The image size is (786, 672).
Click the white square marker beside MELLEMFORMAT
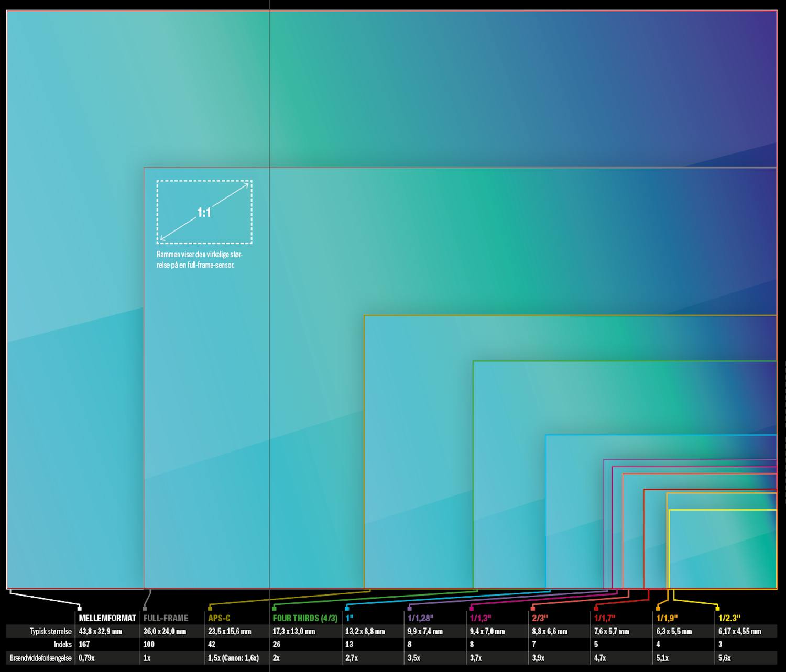(x=80, y=609)
